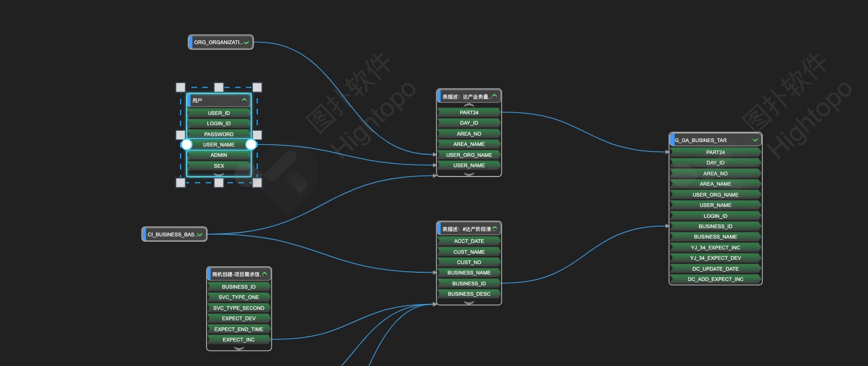Click right connection circle on 用户 USER_NAME row

click(251, 144)
